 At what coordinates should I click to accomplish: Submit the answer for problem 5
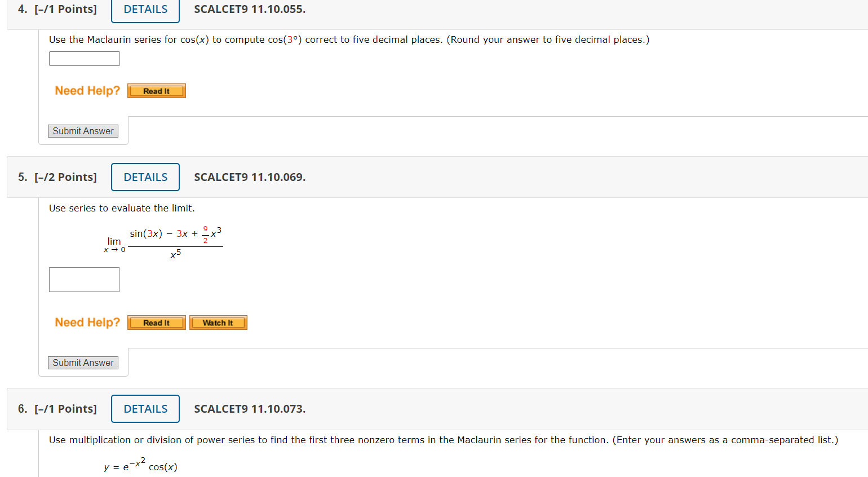82,363
